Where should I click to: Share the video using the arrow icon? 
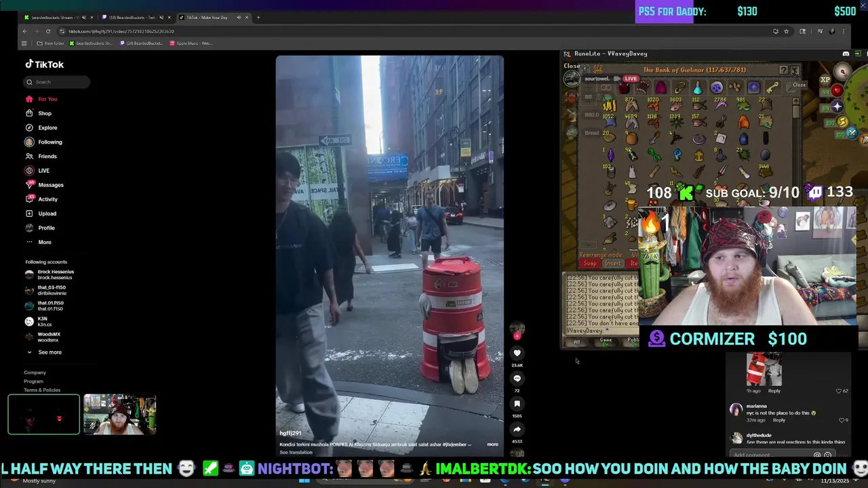tap(517, 429)
